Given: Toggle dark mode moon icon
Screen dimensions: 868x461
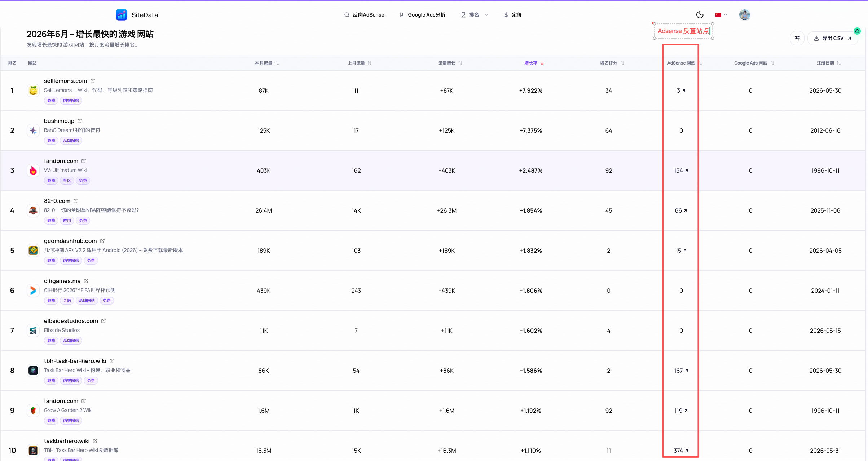Looking at the screenshot, I should pos(700,15).
